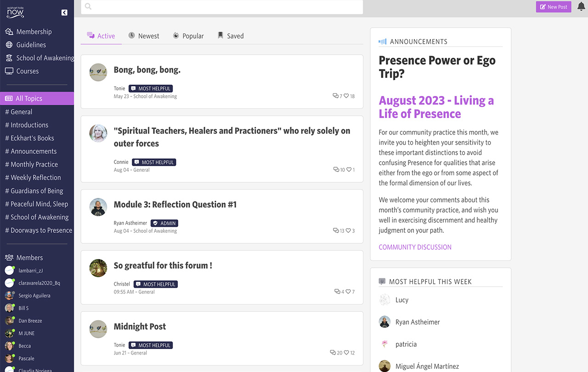The height and width of the screenshot is (372, 588).
Task: Like the 'Bong, bong, bong.' post heart
Action: point(347,96)
